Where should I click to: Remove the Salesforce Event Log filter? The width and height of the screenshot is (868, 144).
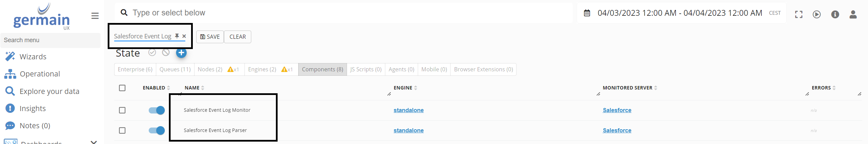click(x=184, y=36)
